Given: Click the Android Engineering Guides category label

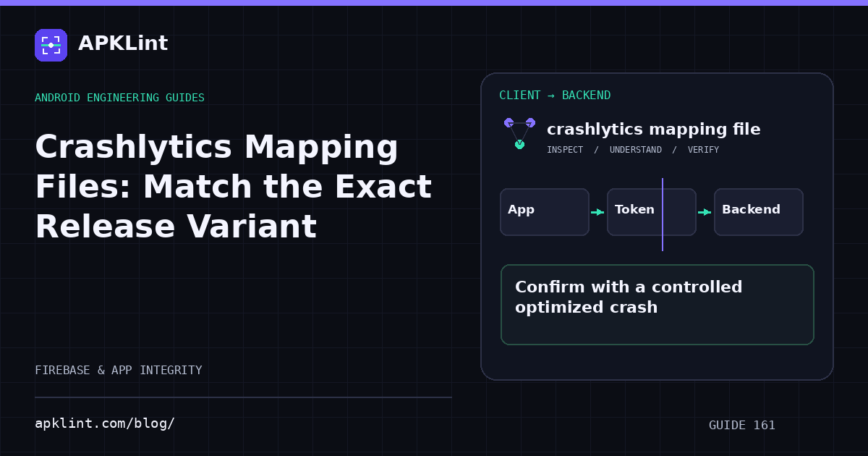Looking at the screenshot, I should coord(119,98).
